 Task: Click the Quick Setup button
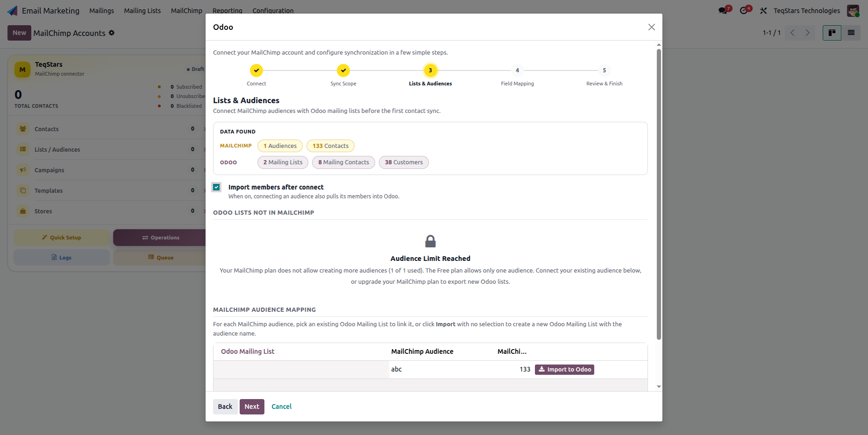(62, 238)
